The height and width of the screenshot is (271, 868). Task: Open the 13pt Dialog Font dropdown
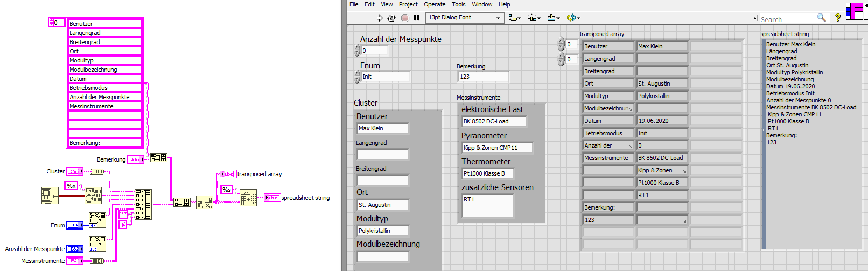pyautogui.click(x=465, y=18)
